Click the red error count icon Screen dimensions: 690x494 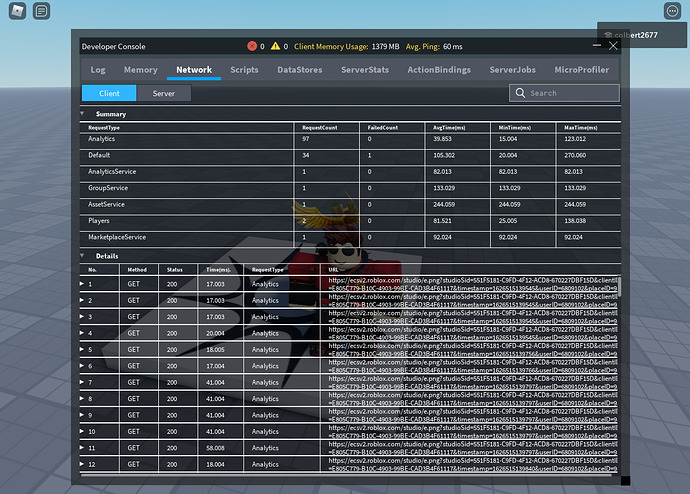click(x=252, y=46)
